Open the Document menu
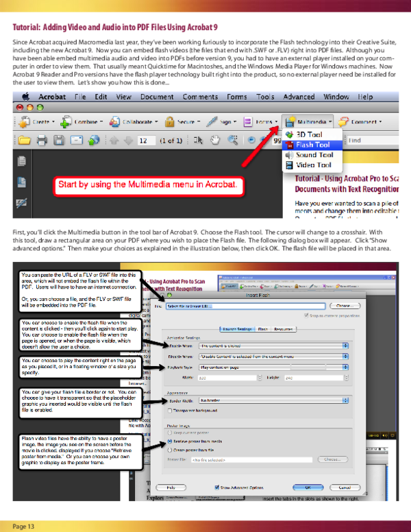The height and width of the screenshot is (532, 411). click(x=157, y=97)
